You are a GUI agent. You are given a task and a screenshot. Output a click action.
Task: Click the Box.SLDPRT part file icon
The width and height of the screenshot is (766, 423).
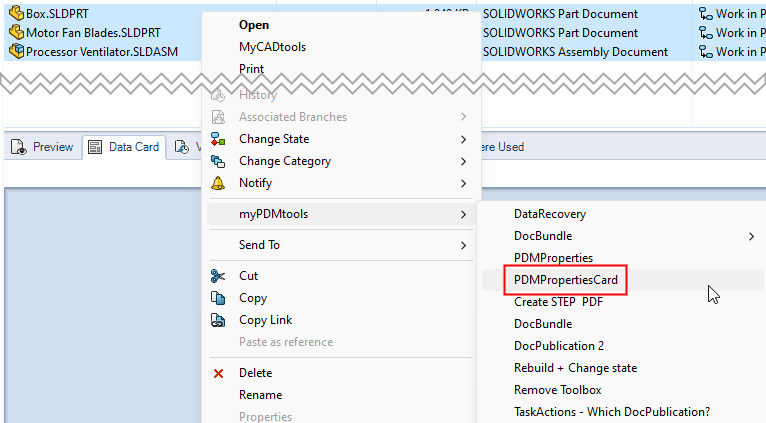pyautogui.click(x=16, y=14)
